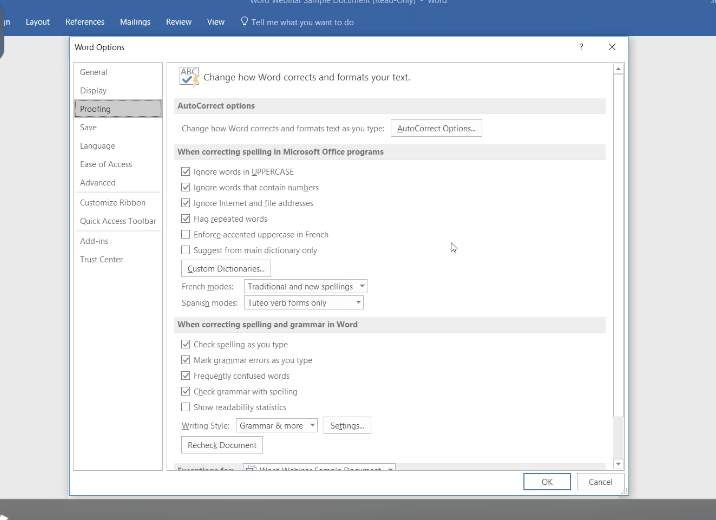Select the Language category
The image size is (716, 520).
118,146
